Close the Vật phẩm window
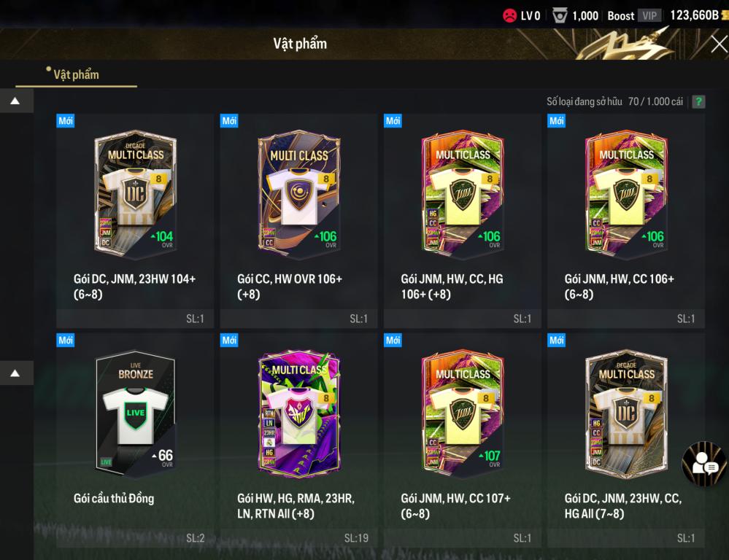 click(720, 44)
